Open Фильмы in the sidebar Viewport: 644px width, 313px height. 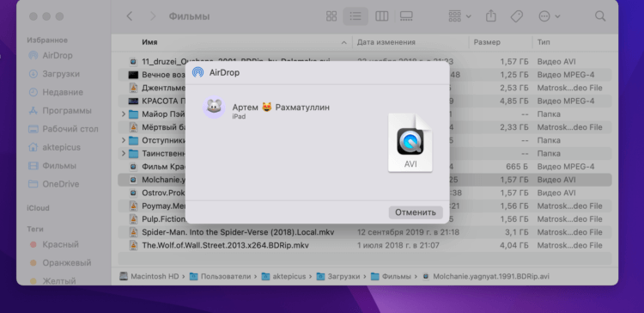[52, 166]
